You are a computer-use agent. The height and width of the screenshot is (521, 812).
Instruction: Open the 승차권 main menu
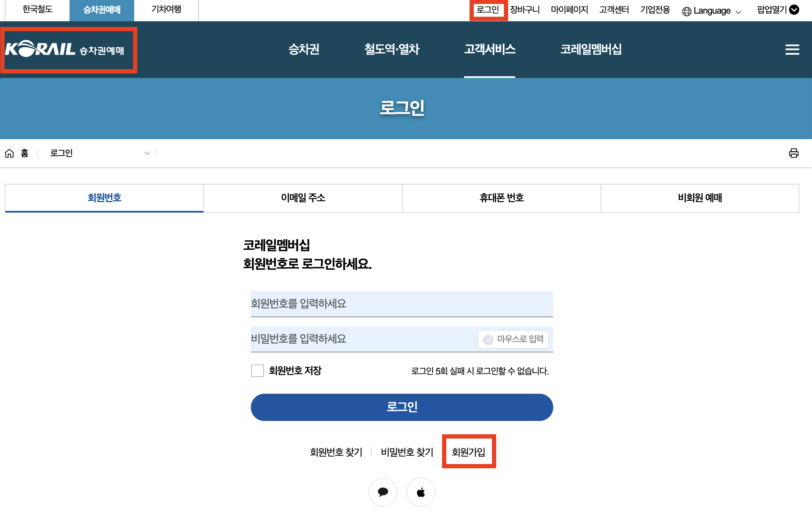[x=304, y=49]
